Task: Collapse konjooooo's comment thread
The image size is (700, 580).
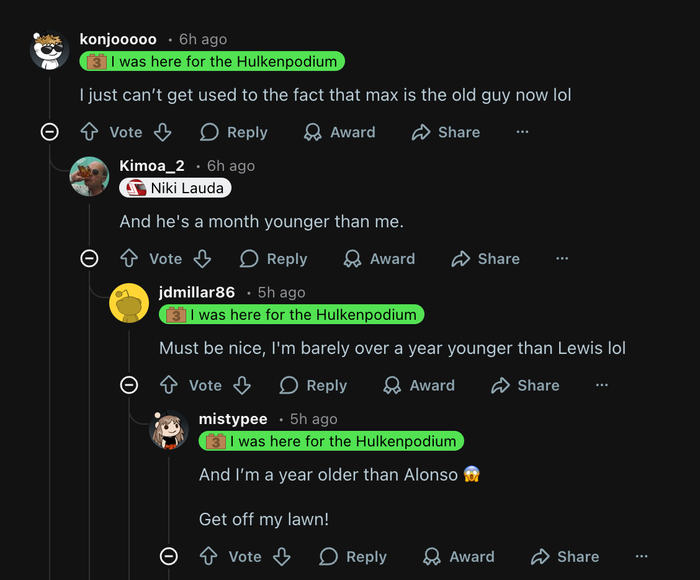Action: coord(49,132)
